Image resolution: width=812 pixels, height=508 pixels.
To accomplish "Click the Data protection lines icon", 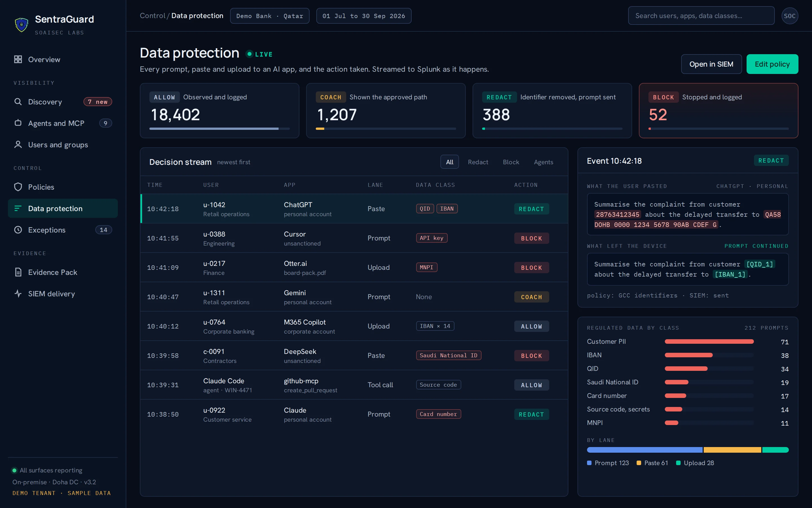I will (18, 208).
